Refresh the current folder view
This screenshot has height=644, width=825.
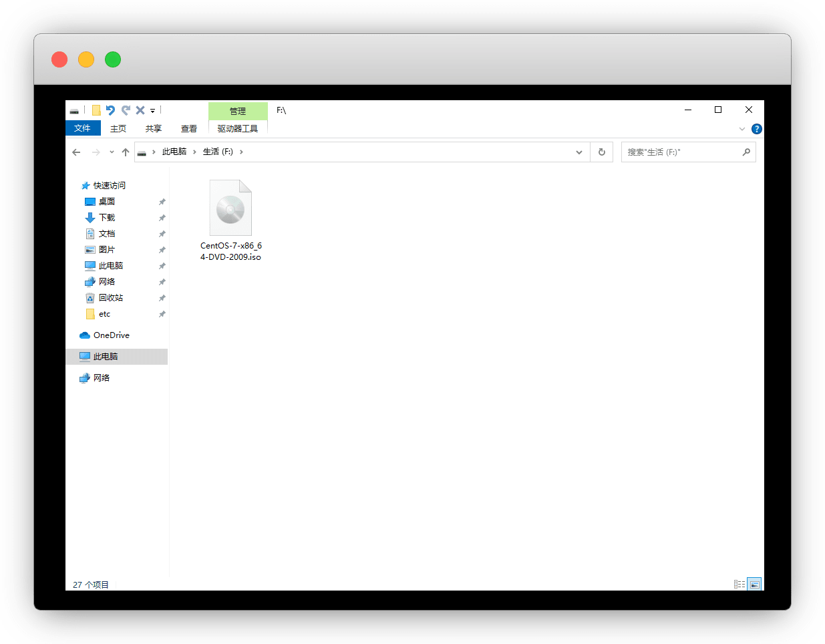601,152
